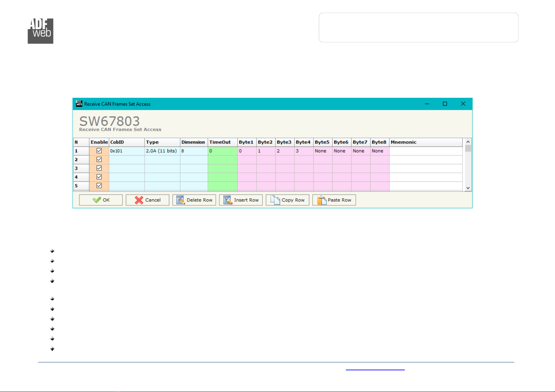Viewport: 555px width, 392px height.
Task: Click the Insert Row button
Action: coord(241,200)
